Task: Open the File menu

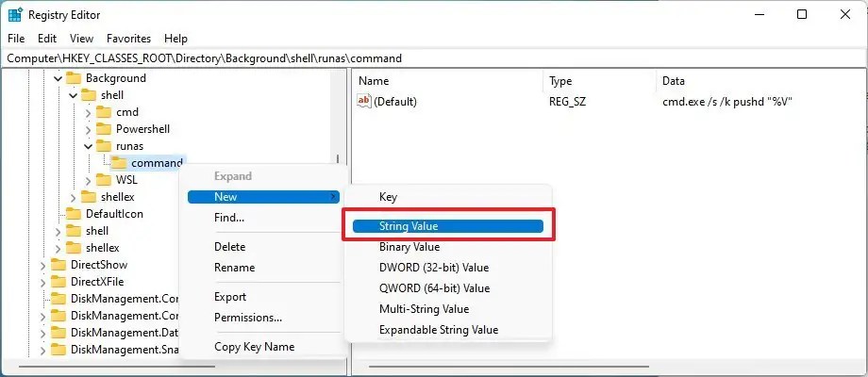Action: 16,38
